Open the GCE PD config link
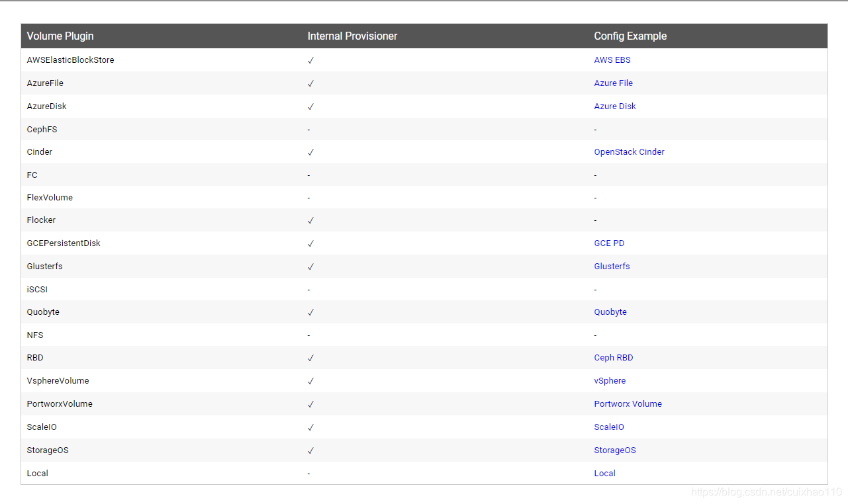 610,243
